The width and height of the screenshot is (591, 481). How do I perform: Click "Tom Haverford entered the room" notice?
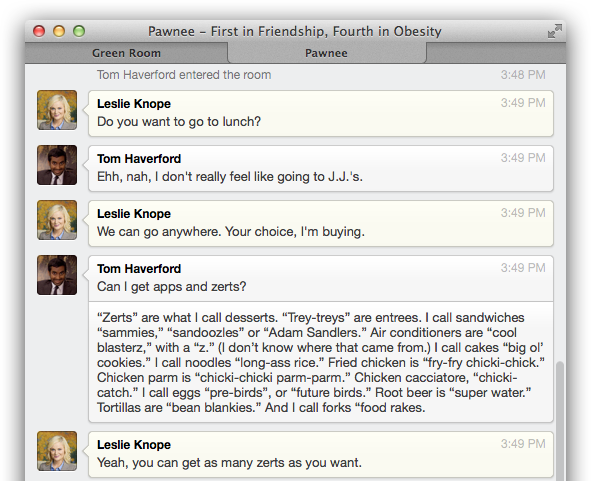tap(184, 75)
